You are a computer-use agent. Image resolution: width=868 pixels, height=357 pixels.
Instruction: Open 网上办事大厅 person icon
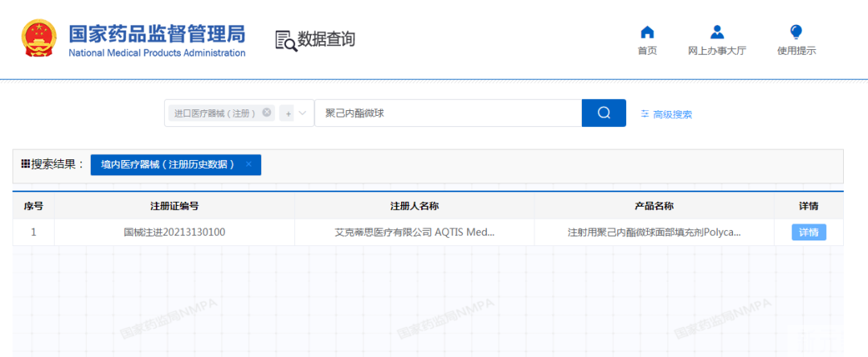pyautogui.click(x=717, y=32)
